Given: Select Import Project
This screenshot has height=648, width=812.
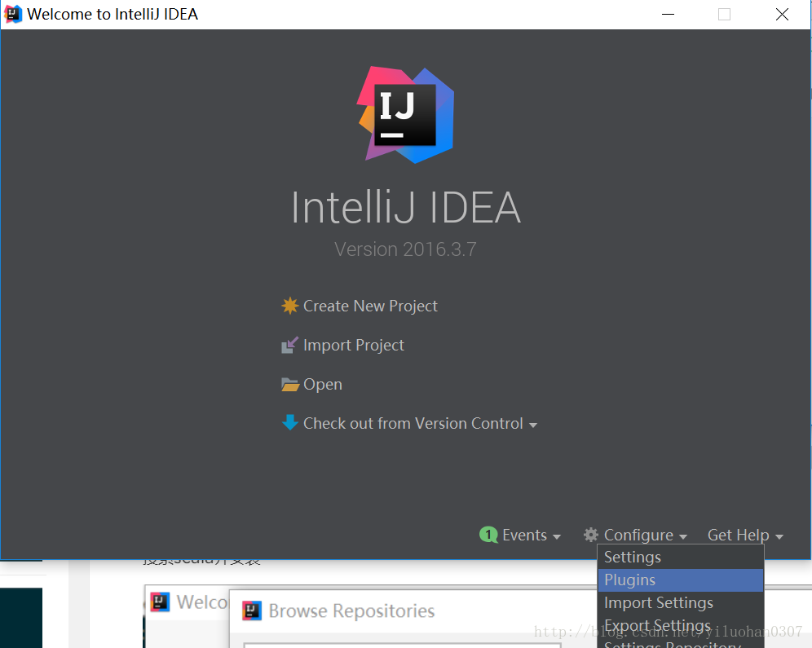Looking at the screenshot, I should (x=354, y=346).
